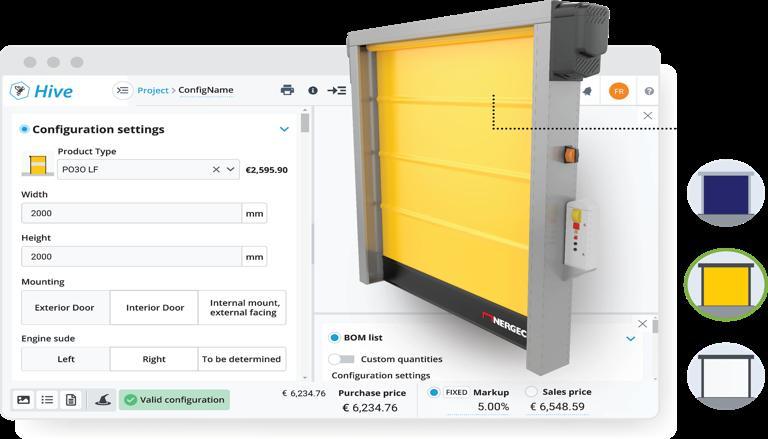Open notifications bell icon
The width and height of the screenshot is (768, 439).
587,91
